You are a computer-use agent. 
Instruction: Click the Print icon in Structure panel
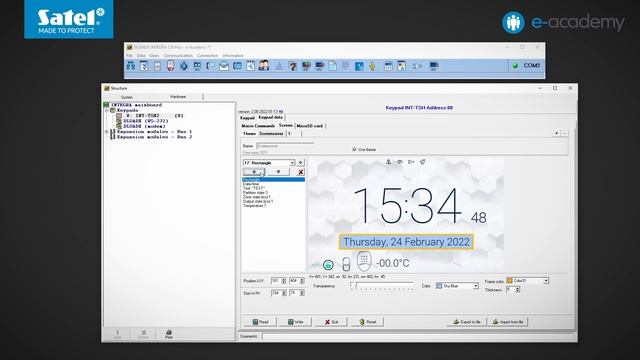[169, 334]
